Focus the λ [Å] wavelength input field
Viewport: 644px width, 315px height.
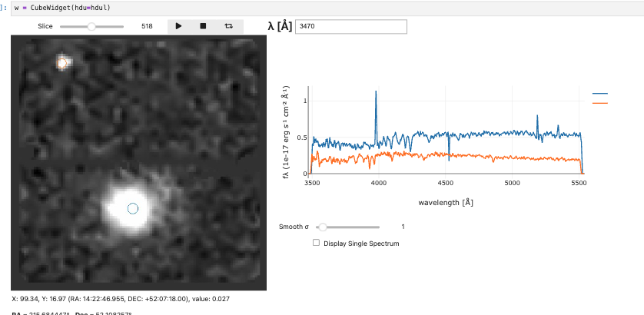351,26
